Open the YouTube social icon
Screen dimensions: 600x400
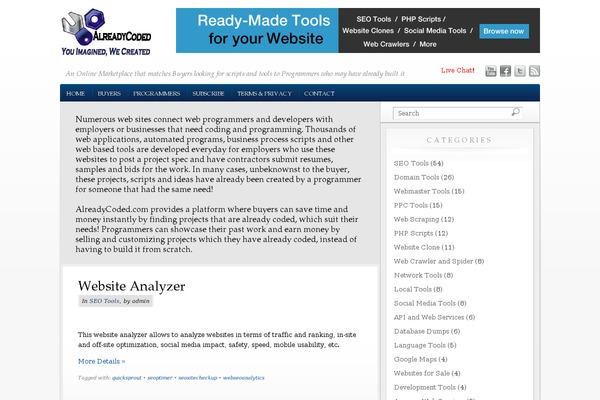(x=491, y=71)
